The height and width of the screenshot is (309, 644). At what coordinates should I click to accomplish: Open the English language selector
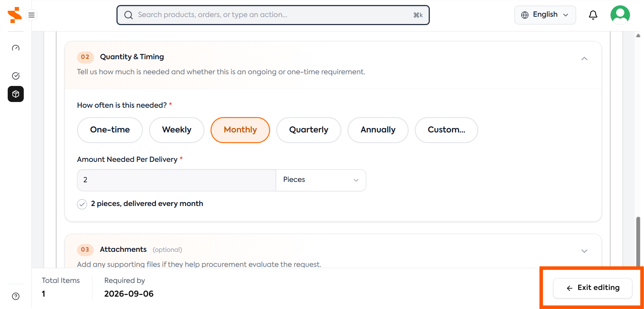coord(545,15)
